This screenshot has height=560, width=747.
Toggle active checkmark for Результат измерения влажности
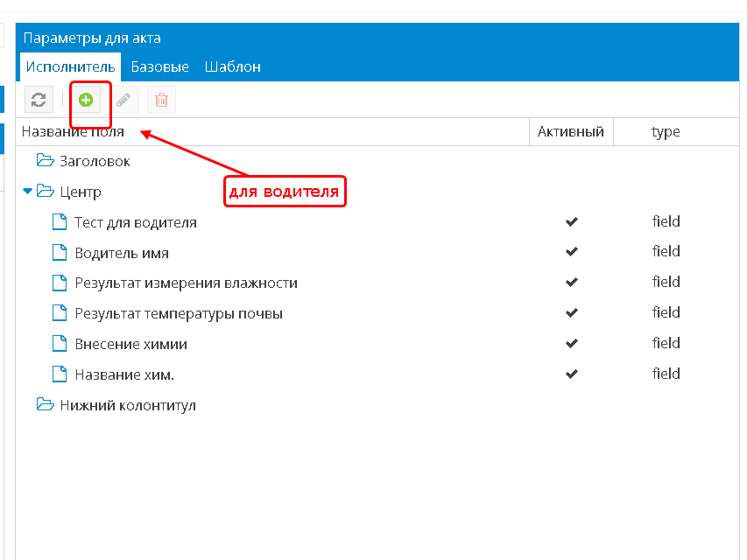click(x=572, y=283)
